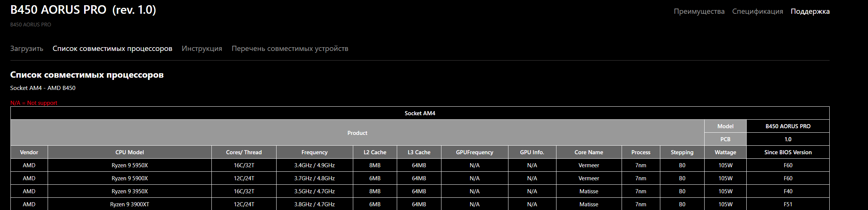This screenshot has height=210, width=868.
Task: Click the Product header cell
Action: pos(357,133)
